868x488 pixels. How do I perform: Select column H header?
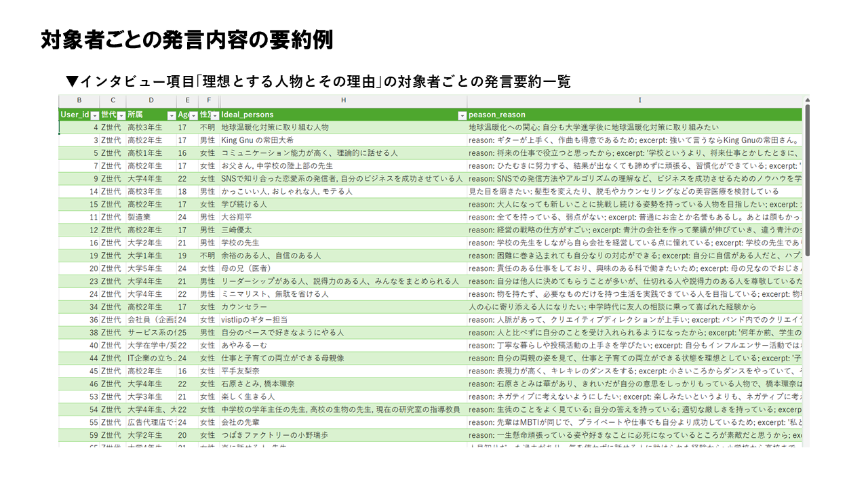tap(343, 100)
